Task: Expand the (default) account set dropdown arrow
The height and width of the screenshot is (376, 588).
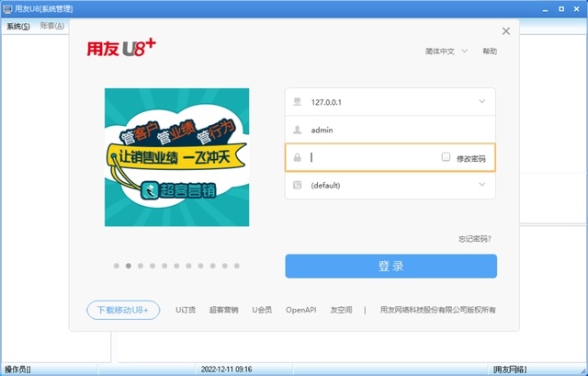Action: 481,184
